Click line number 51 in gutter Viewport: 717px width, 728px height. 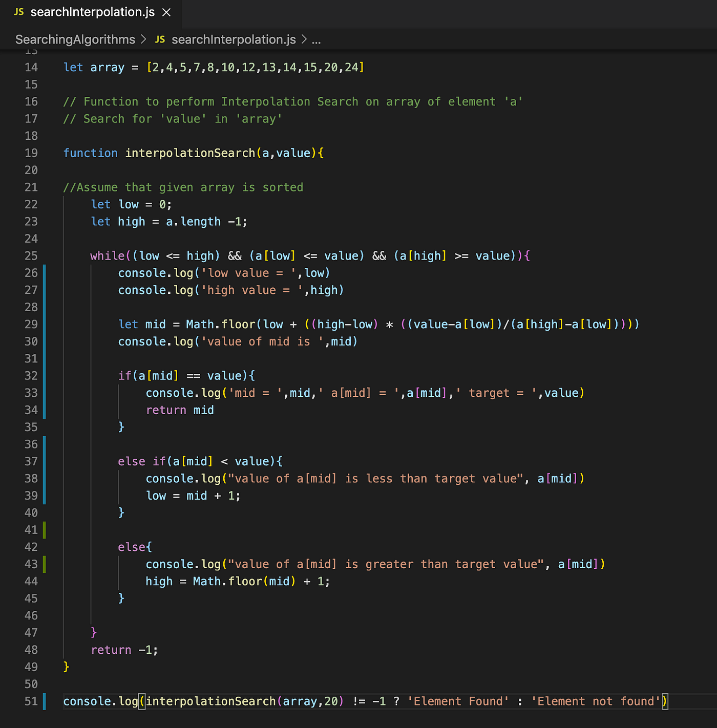[31, 701]
